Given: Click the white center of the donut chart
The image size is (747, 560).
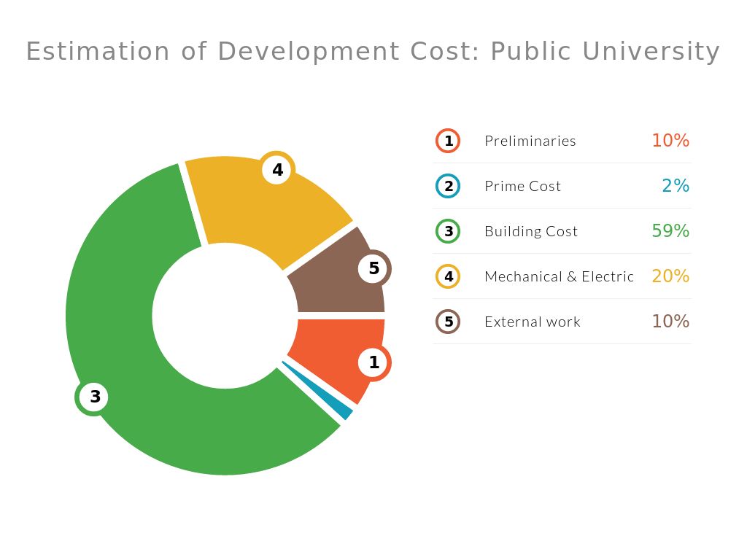Looking at the screenshot, I should (225, 316).
